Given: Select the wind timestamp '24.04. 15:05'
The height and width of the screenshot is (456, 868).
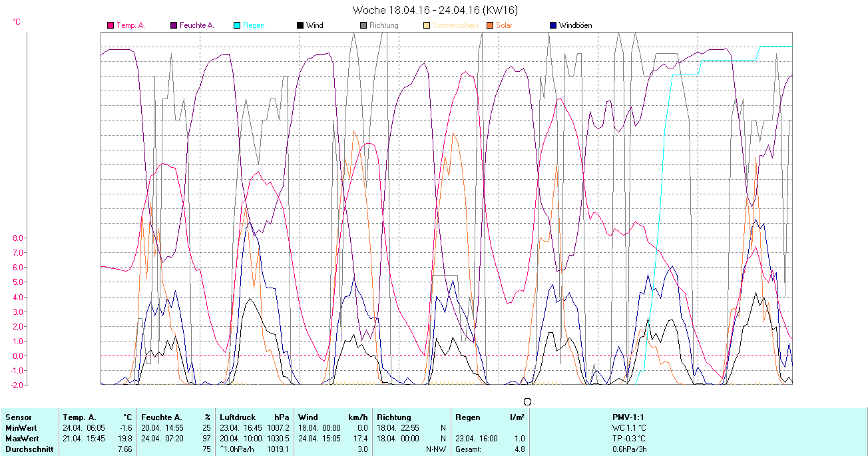Looking at the screenshot, I should pos(320,439).
